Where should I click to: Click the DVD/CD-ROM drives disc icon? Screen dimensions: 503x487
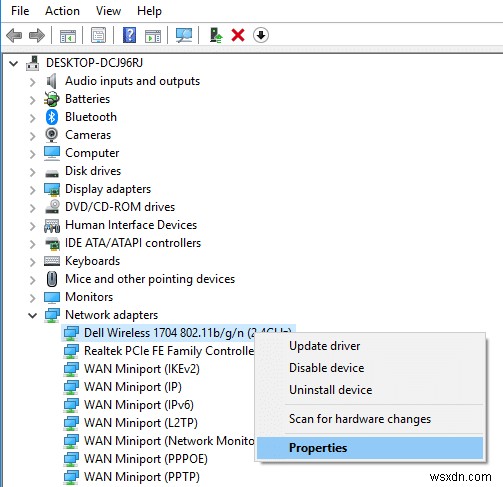(52, 207)
